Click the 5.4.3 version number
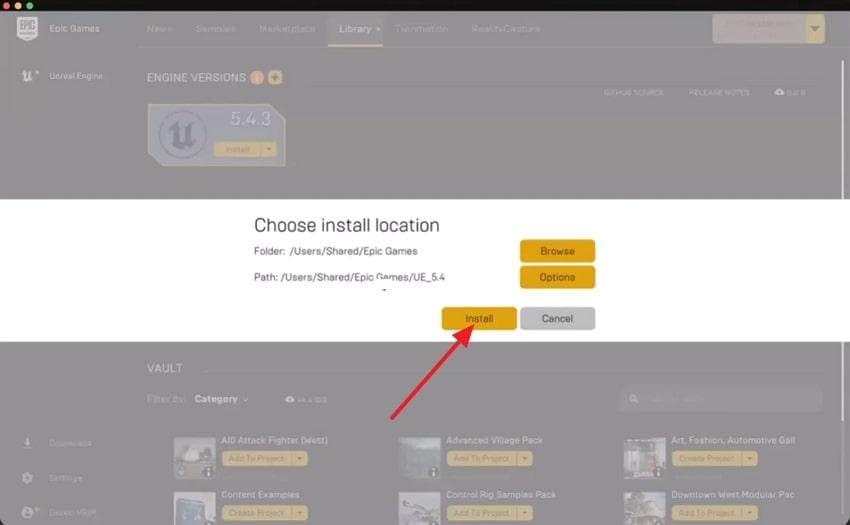The height and width of the screenshot is (525, 850). click(x=250, y=118)
